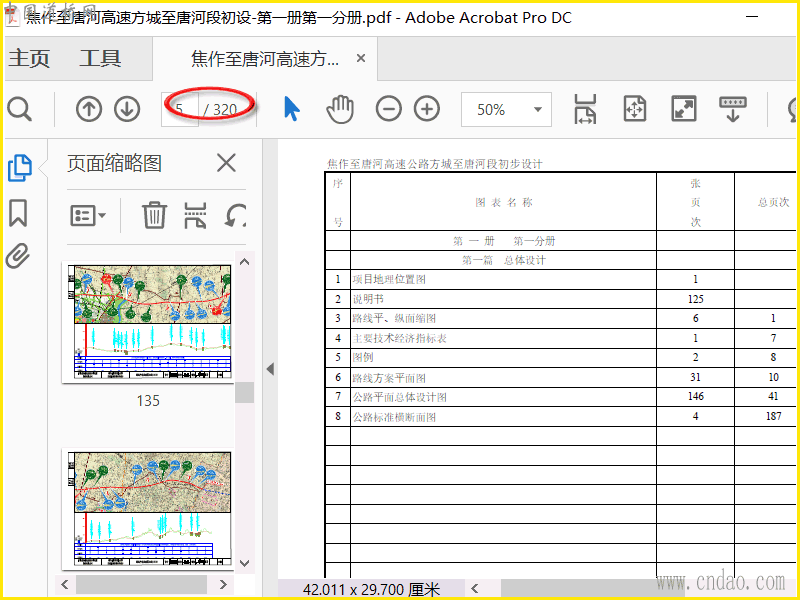This screenshot has height=600, width=800.
Task: Click table row 图例
Action: [560, 358]
